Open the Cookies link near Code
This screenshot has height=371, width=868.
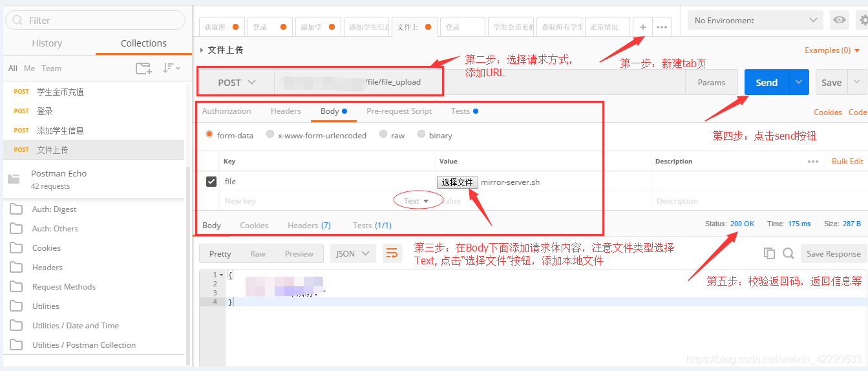tap(828, 112)
